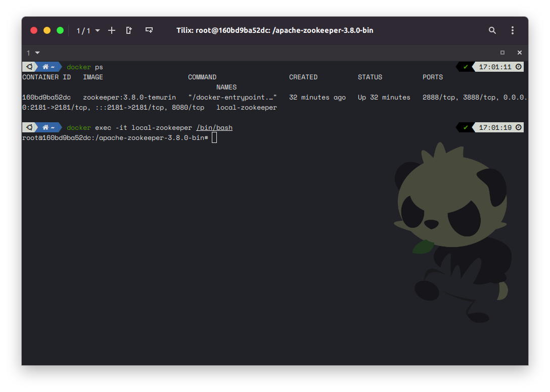
Task: Click Ubuntu logo on docker exec prompt
Action: [30, 127]
